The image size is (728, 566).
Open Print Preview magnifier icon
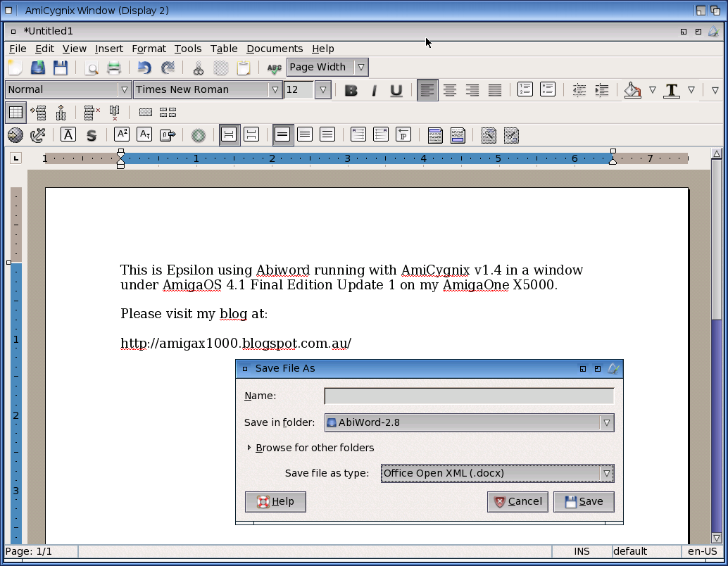click(92, 68)
